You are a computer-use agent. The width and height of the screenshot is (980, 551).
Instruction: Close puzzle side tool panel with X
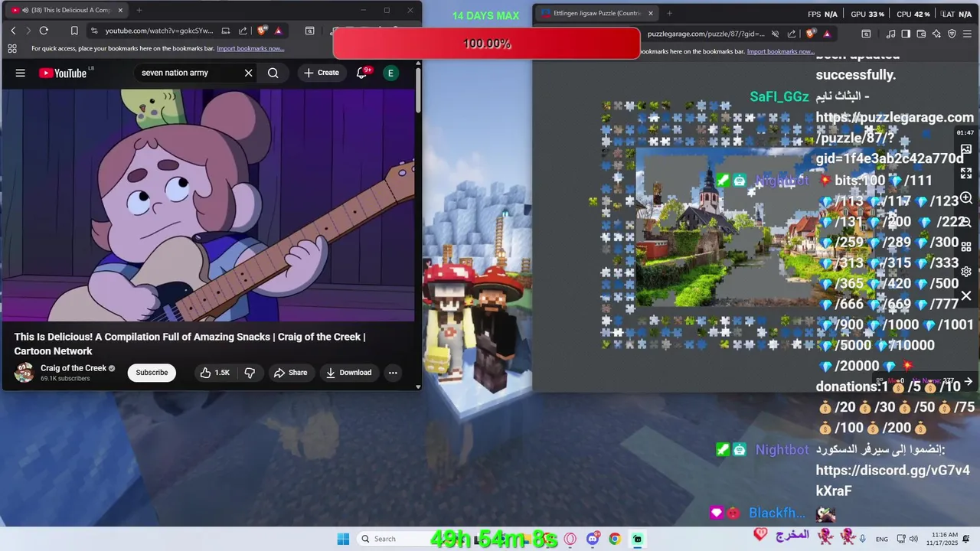tap(966, 295)
